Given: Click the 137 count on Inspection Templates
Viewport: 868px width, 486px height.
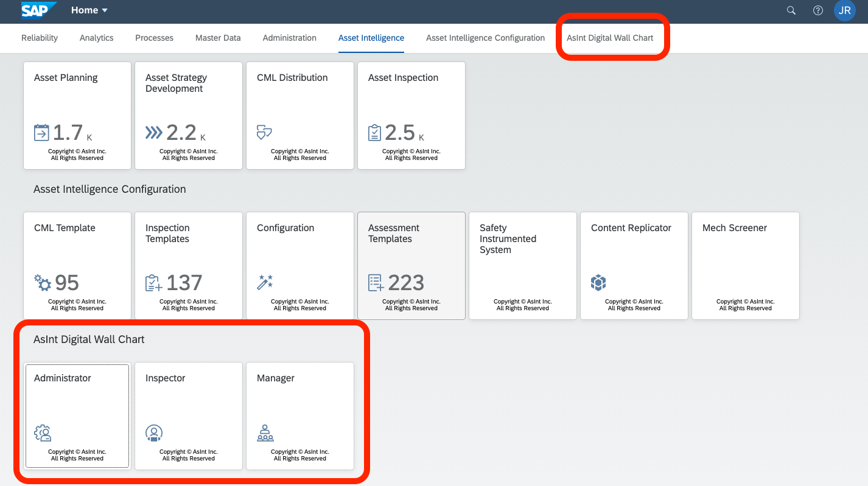Looking at the screenshot, I should 184,283.
